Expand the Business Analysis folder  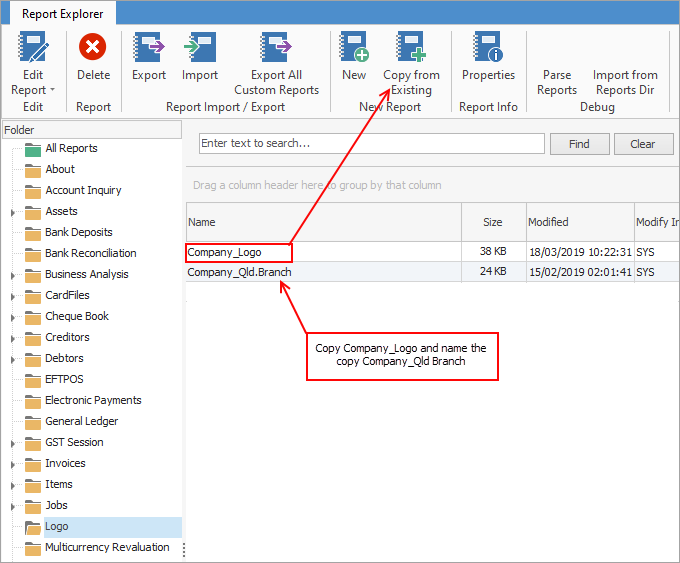point(12,275)
